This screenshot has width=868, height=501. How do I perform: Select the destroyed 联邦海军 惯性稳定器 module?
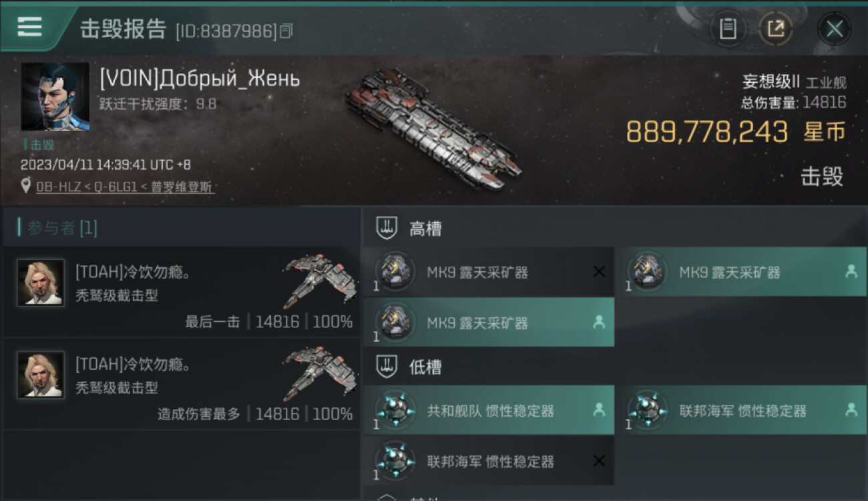click(x=489, y=461)
